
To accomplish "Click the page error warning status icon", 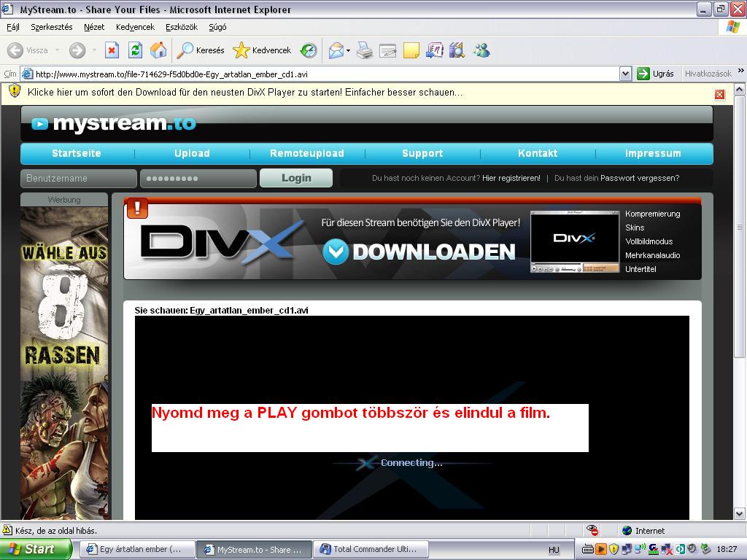I will (7, 530).
